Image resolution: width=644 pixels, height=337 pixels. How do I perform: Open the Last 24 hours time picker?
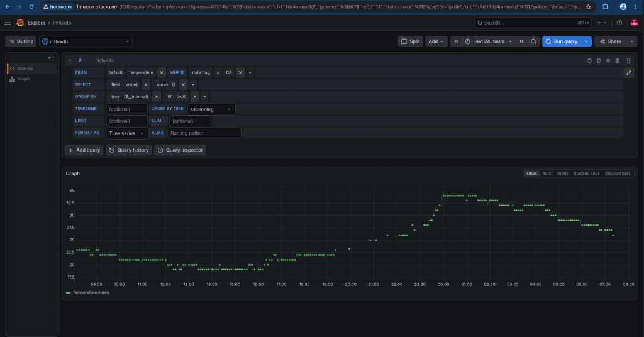[x=488, y=41]
